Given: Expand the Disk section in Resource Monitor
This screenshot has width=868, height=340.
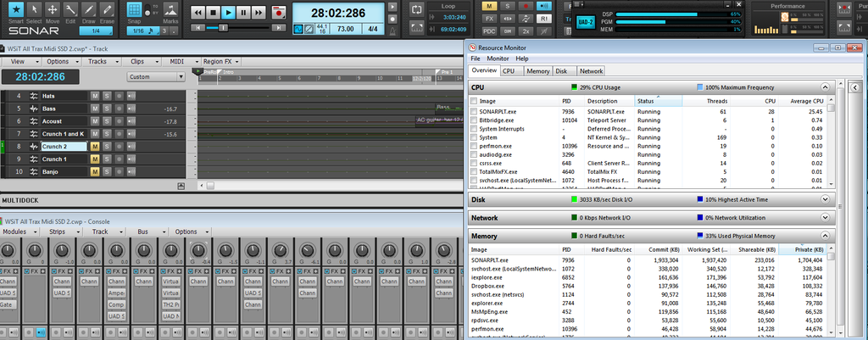Looking at the screenshot, I should tap(826, 199).
